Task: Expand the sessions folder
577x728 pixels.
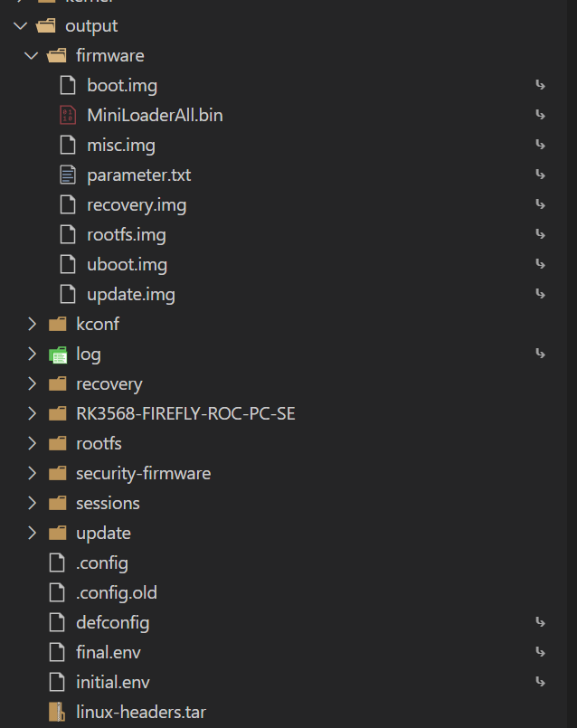Action: click(x=32, y=503)
